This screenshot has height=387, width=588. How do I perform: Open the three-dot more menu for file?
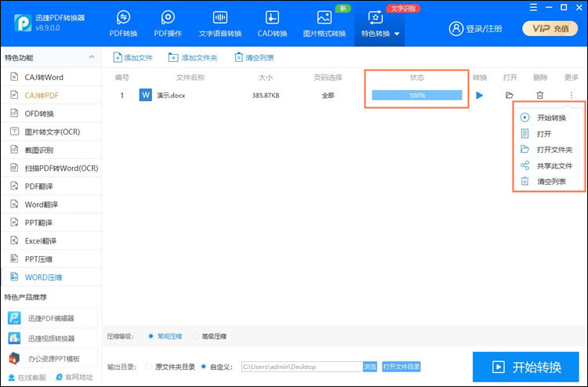click(x=571, y=96)
